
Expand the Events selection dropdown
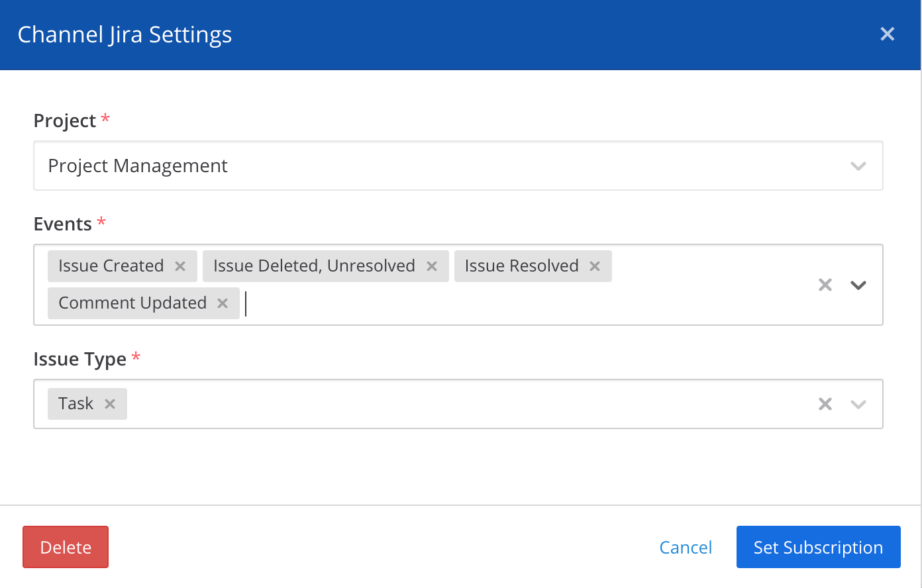coord(858,285)
